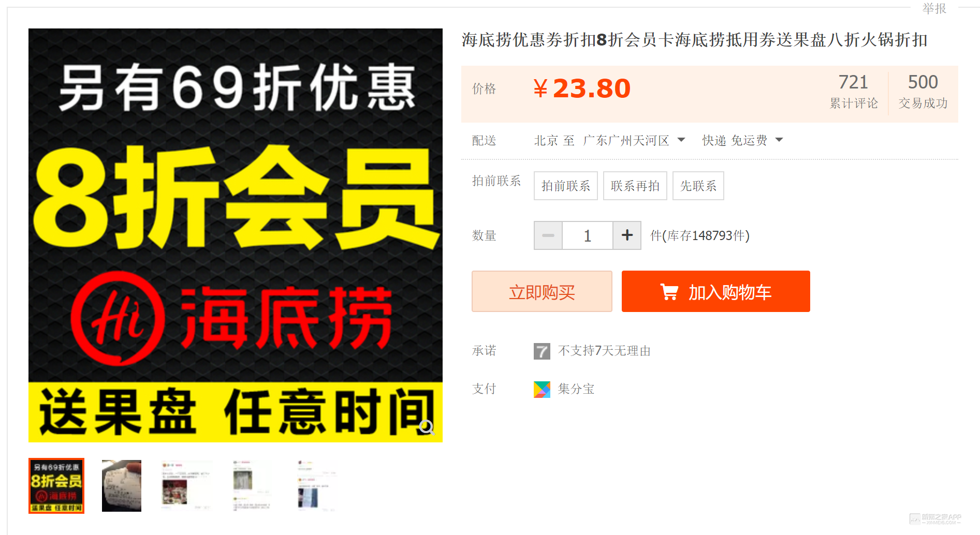Click the 7-day return policy icon
The image size is (980, 535).
(542, 351)
